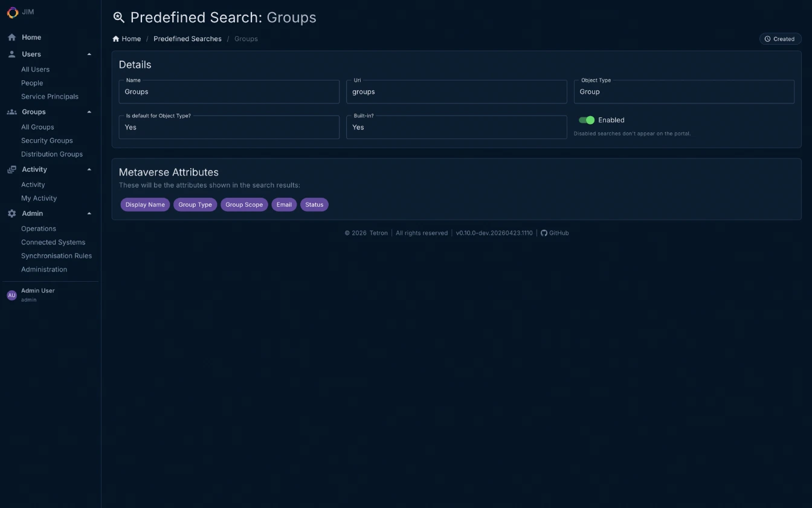Click the Uri input field

[456, 92]
